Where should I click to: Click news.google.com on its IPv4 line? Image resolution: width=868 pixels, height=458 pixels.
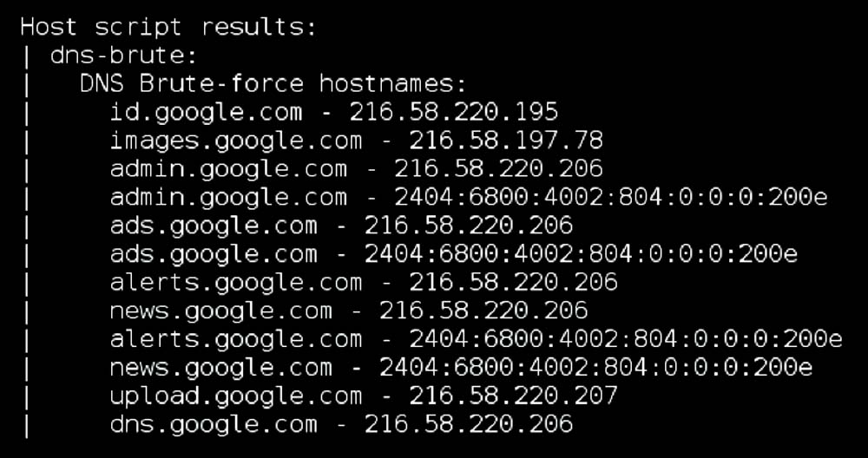221,311
